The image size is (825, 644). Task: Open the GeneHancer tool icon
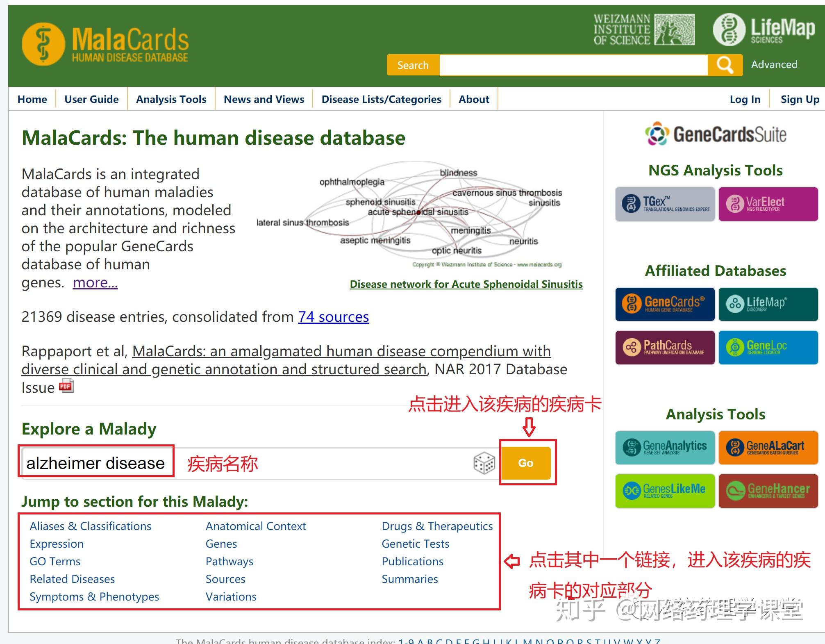point(768,491)
